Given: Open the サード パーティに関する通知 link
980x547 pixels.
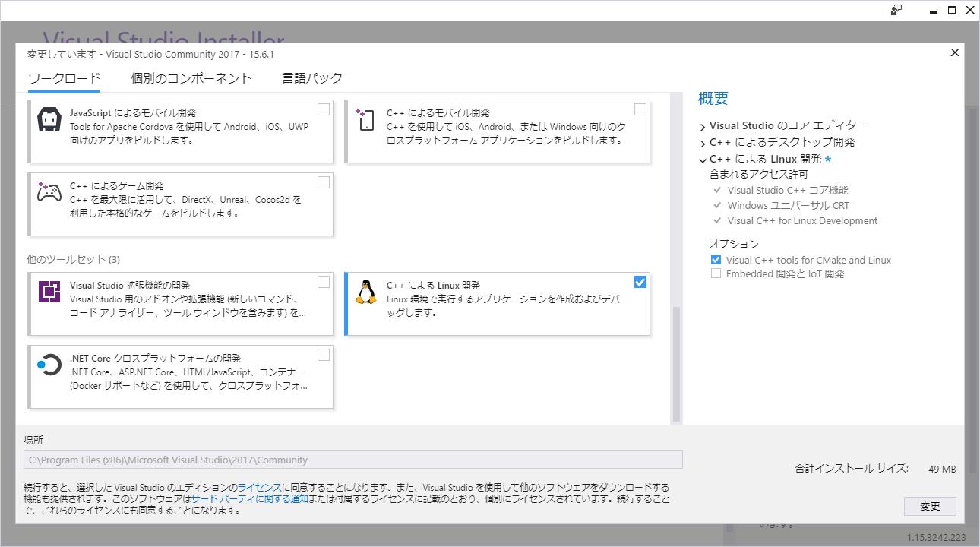Looking at the screenshot, I should (249, 498).
